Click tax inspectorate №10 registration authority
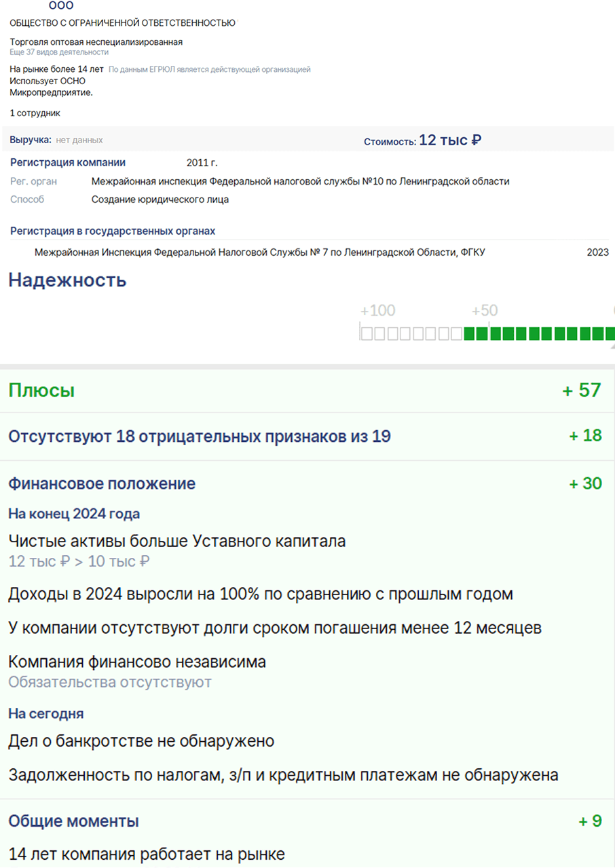Image resolution: width=615 pixels, height=868 pixels. tap(300, 181)
